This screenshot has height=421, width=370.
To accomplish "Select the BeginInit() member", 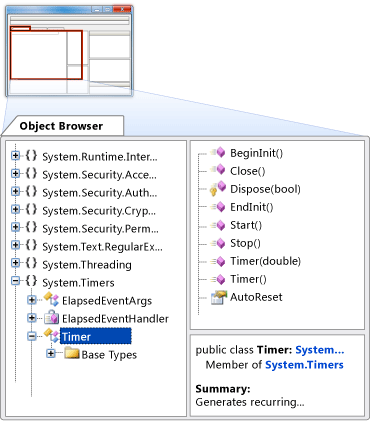I will pyautogui.click(x=256, y=153).
